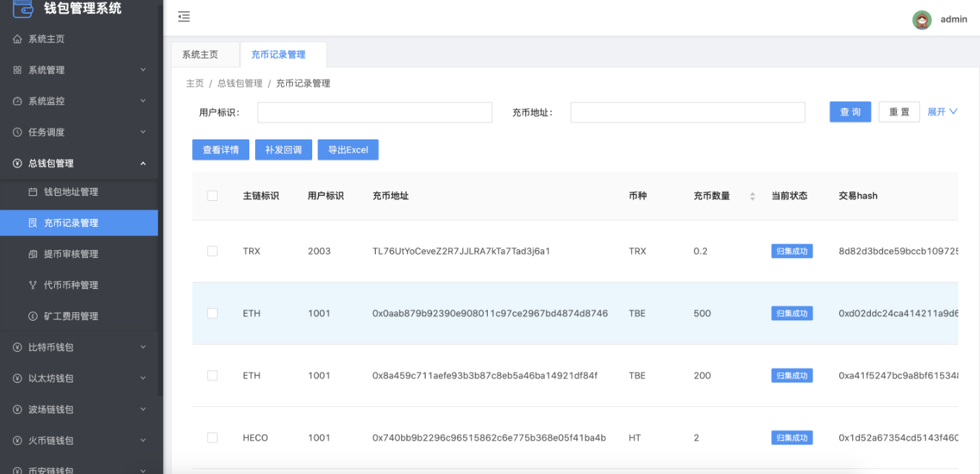Click the 导出Excel button
The image size is (980, 474).
[x=348, y=150]
